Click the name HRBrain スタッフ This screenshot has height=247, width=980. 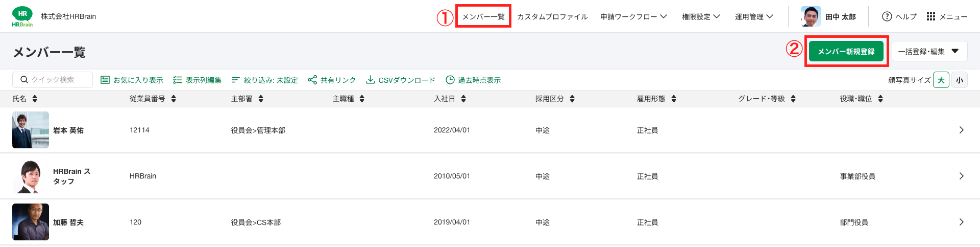point(71,176)
